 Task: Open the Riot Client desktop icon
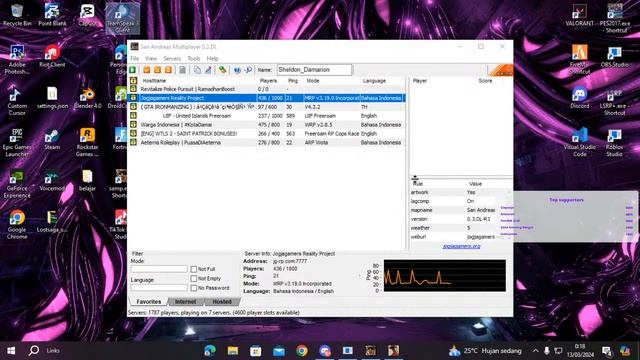tap(52, 56)
